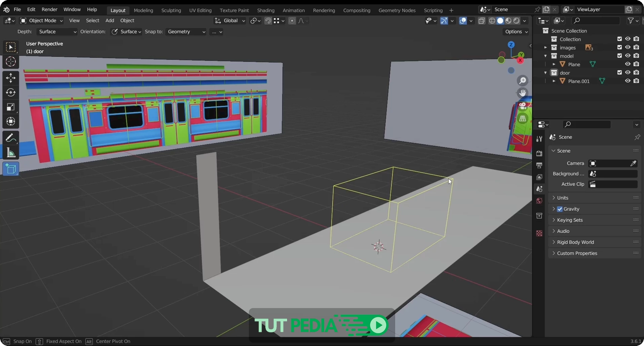Open the Texture properties tab

click(539, 233)
